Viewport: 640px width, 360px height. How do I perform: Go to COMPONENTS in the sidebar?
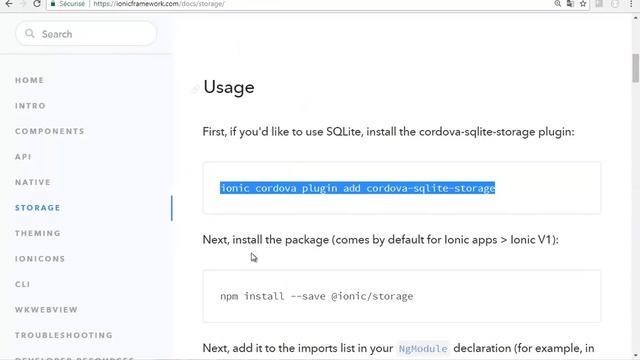(x=50, y=131)
